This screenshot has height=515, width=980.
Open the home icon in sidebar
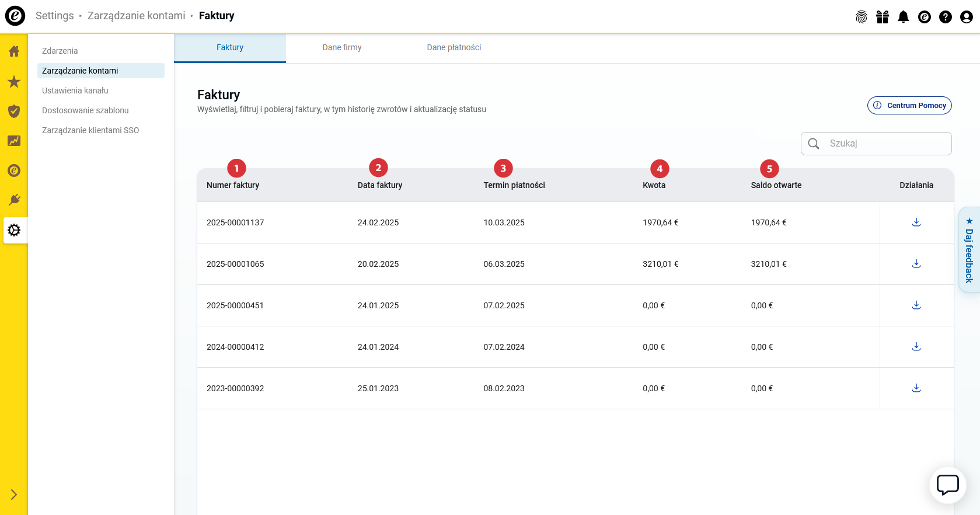(x=14, y=51)
